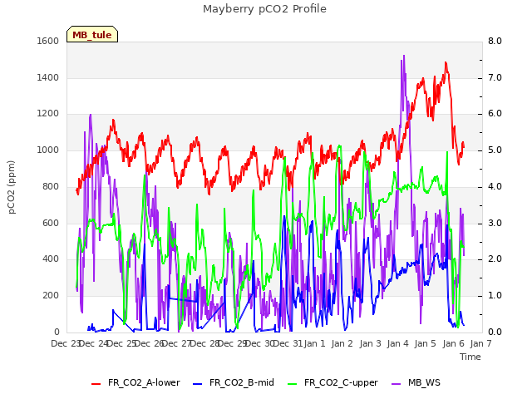532x399 pixels.
Task: Click the 0.0 right axis value
Action: pos(495,332)
